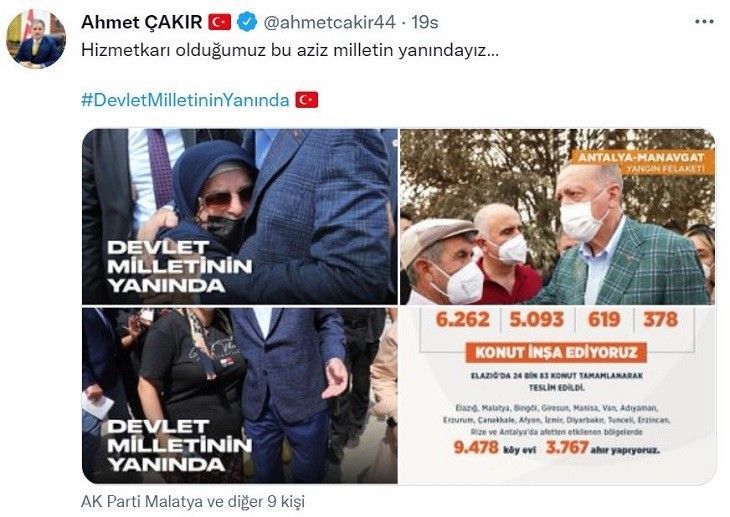Open the @ahmetcakir44 handle
The width and height of the screenshot is (730, 517).
coord(330,22)
